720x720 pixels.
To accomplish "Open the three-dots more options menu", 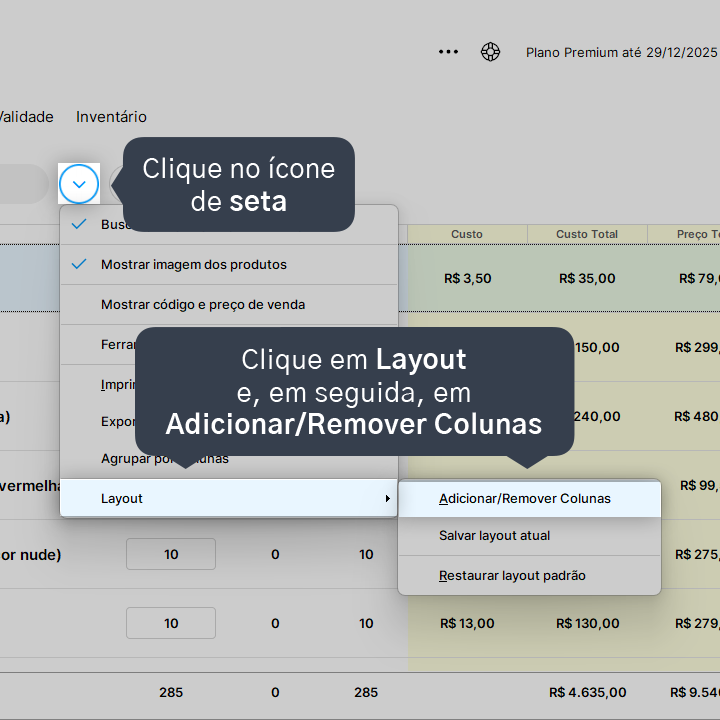I will [x=448, y=52].
